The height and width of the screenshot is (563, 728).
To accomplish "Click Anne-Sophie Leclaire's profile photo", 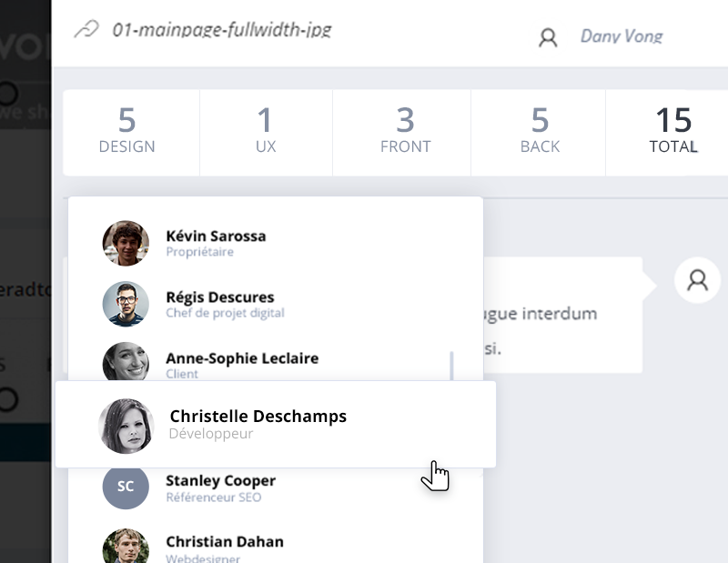I will [126, 361].
